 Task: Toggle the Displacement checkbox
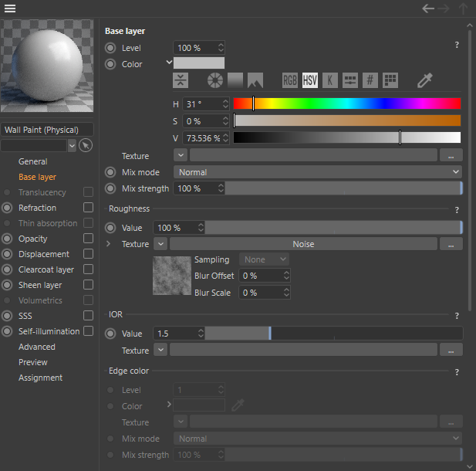pos(88,254)
